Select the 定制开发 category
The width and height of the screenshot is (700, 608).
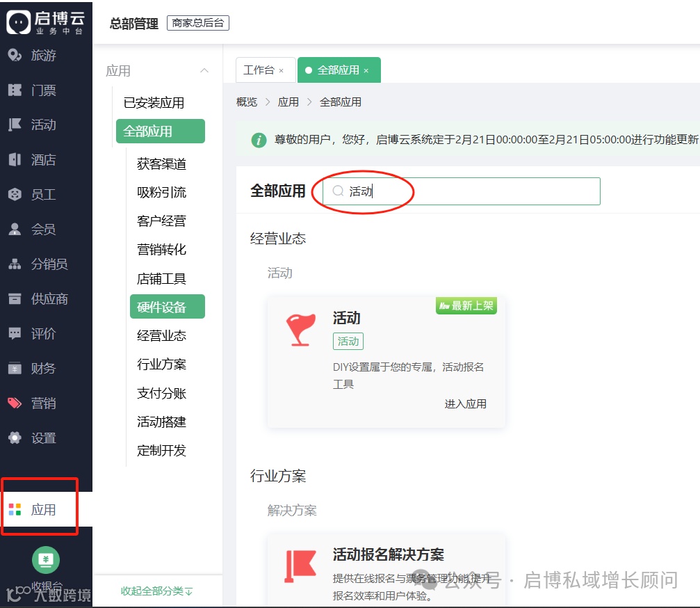161,450
